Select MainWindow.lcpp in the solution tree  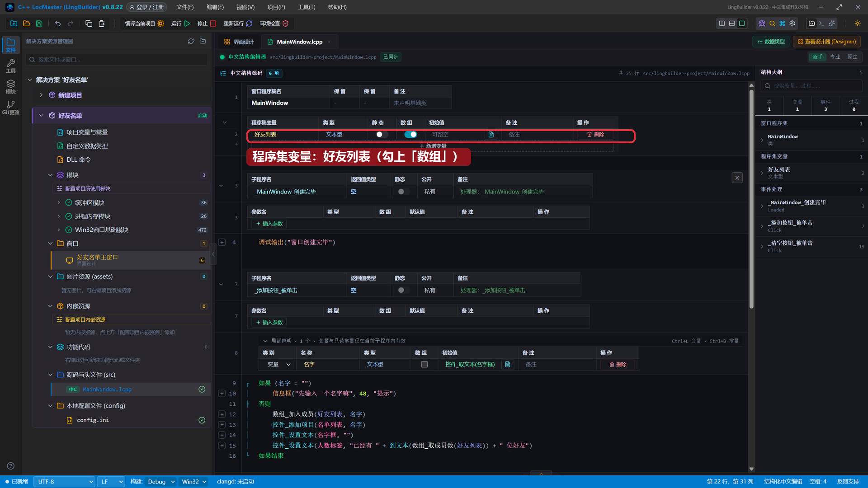(x=131, y=389)
